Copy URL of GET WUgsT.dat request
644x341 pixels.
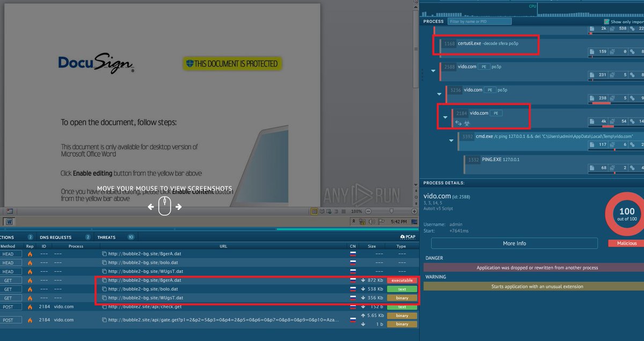click(105, 298)
